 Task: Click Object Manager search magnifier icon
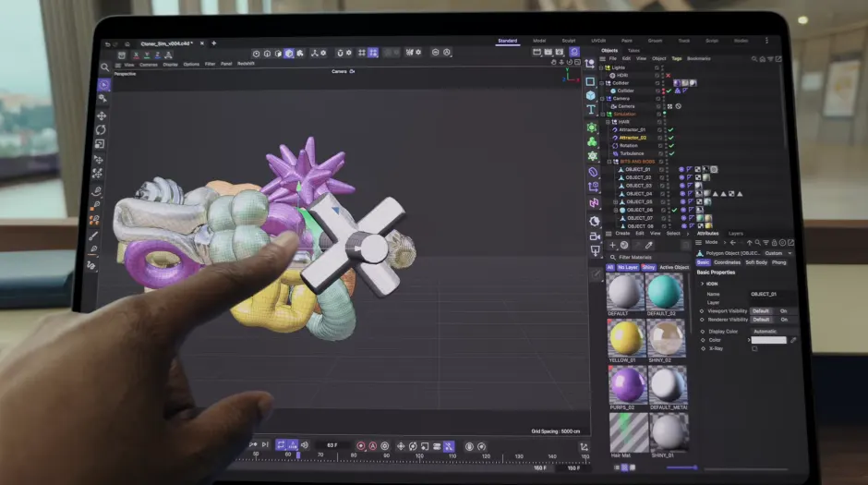click(x=754, y=59)
